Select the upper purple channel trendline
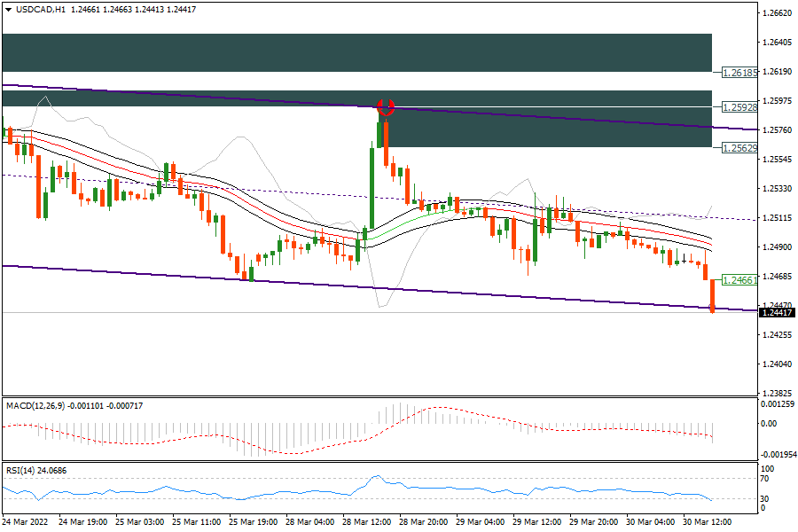Image resolution: width=798 pixels, height=532 pixels. point(177,95)
